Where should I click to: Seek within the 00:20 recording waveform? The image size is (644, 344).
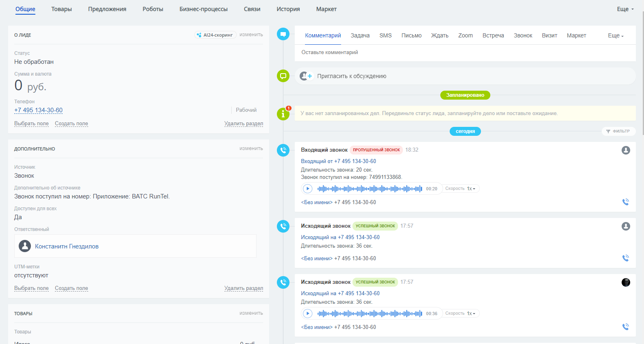point(370,189)
